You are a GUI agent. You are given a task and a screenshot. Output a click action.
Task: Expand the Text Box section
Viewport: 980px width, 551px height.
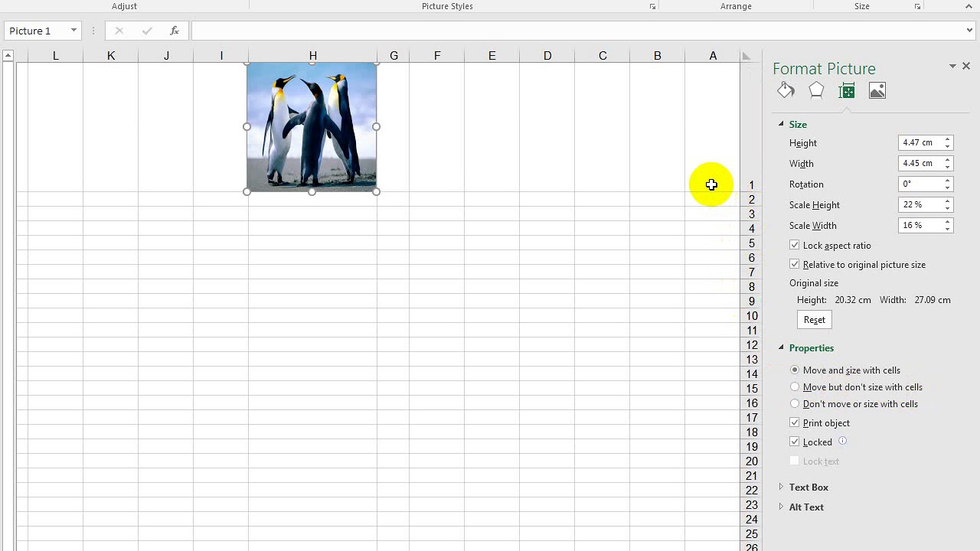pos(781,487)
